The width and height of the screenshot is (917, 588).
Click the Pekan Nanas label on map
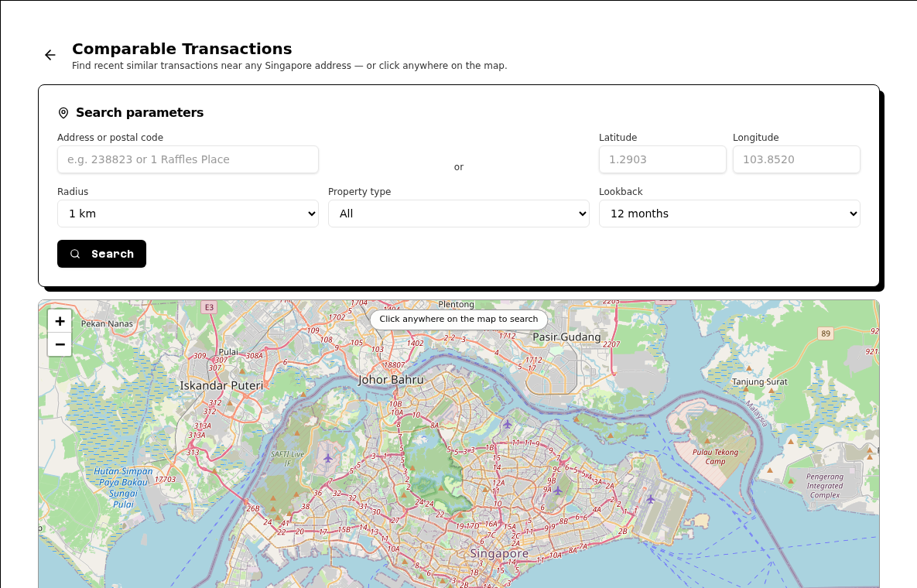(107, 324)
